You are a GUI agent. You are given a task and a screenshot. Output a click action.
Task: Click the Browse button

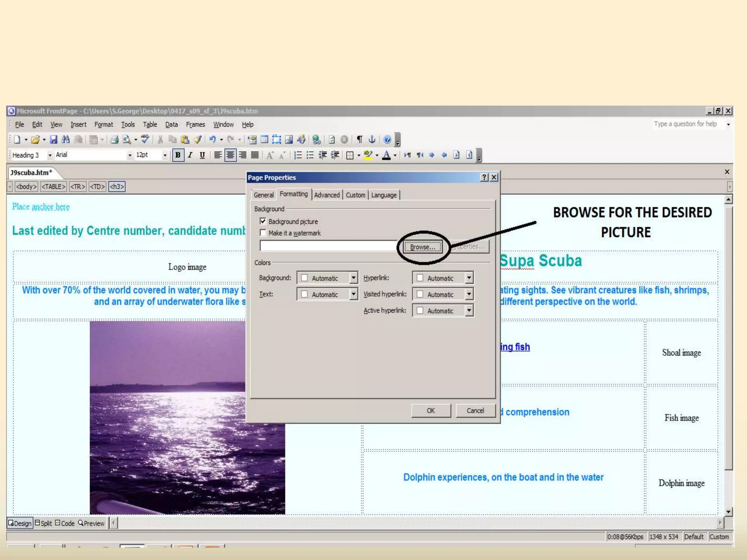(x=422, y=247)
